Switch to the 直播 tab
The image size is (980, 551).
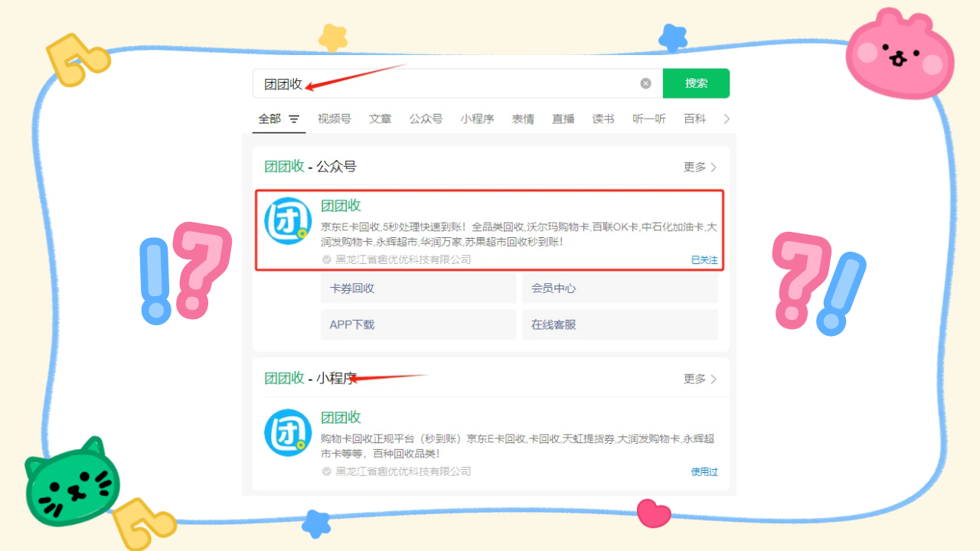(563, 119)
